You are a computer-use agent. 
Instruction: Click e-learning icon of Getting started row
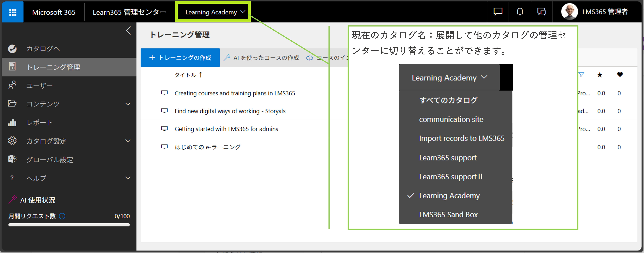point(164,129)
